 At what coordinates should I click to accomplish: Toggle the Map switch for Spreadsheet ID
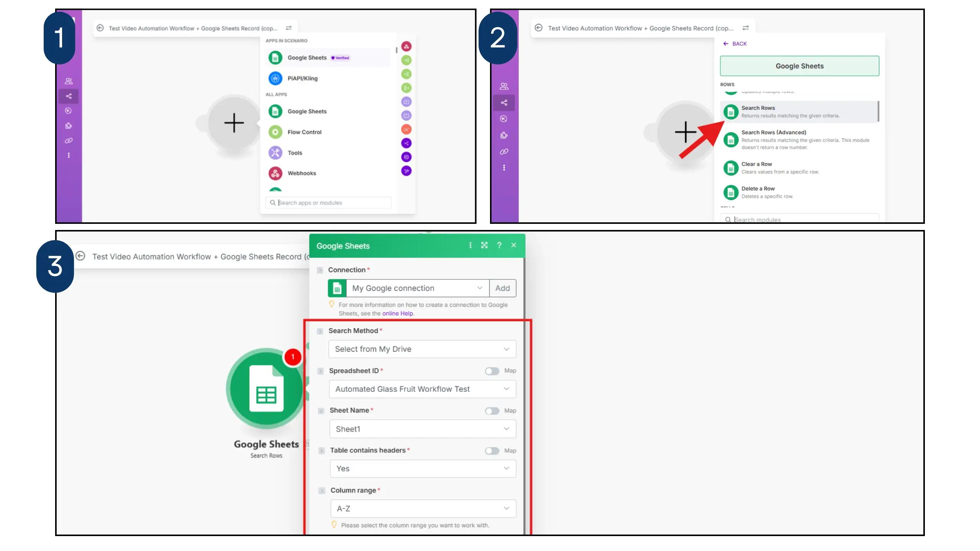click(x=492, y=371)
